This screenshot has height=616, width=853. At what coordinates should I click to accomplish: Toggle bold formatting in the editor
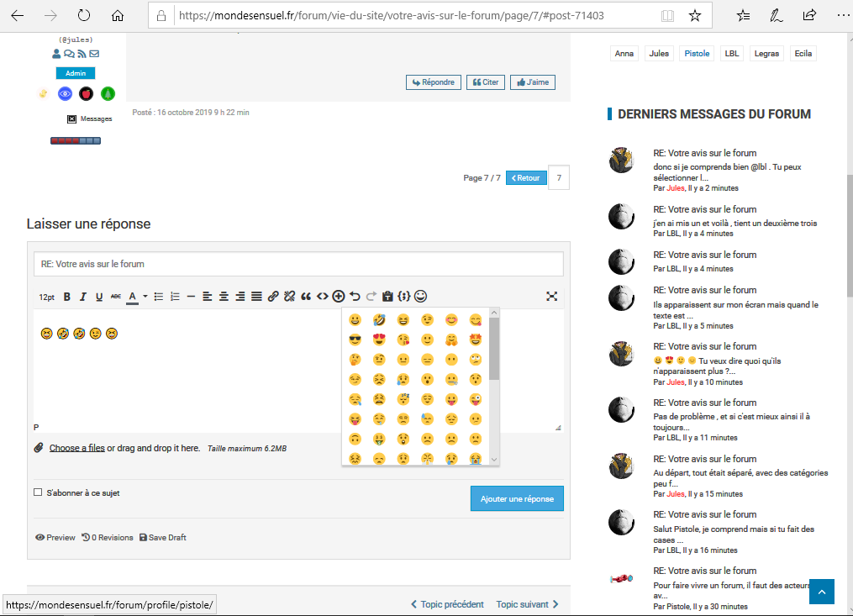pos(67,297)
